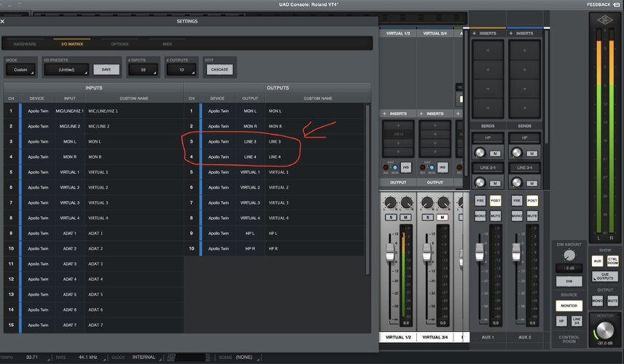Toggle INS button on Virtual 3/4
The width and height of the screenshot is (624, 364).
click(x=442, y=167)
